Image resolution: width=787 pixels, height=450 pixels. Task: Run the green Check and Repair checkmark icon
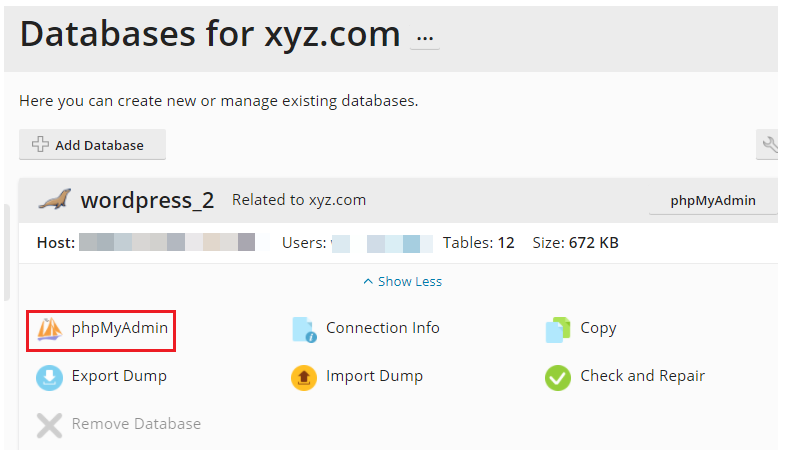(x=557, y=377)
